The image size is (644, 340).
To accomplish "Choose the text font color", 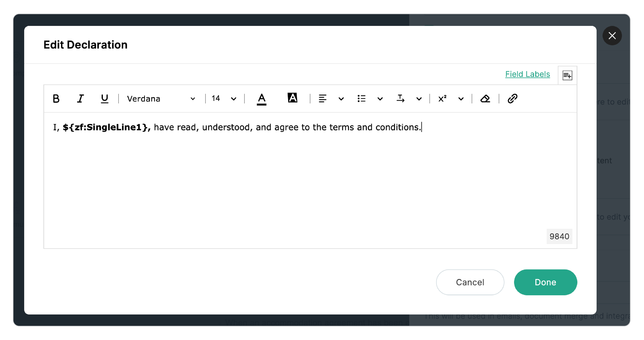I will (x=261, y=99).
